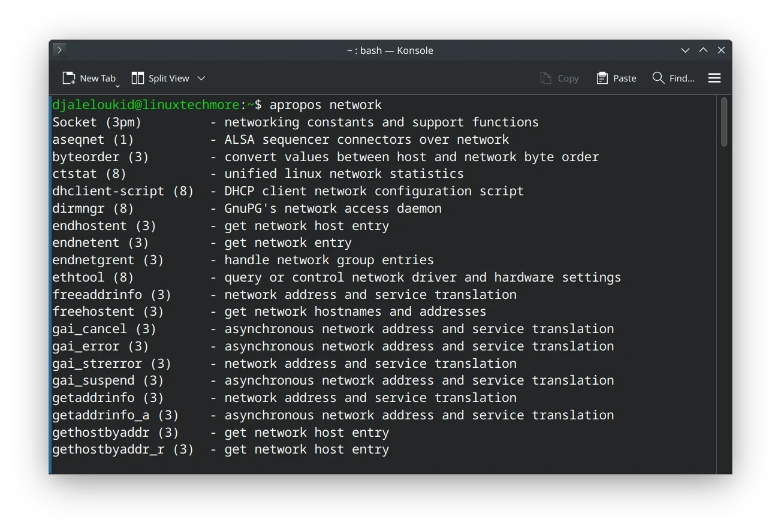This screenshot has width=781, height=532.
Task: Click the Socket (3pm) result line
Action: (97, 122)
